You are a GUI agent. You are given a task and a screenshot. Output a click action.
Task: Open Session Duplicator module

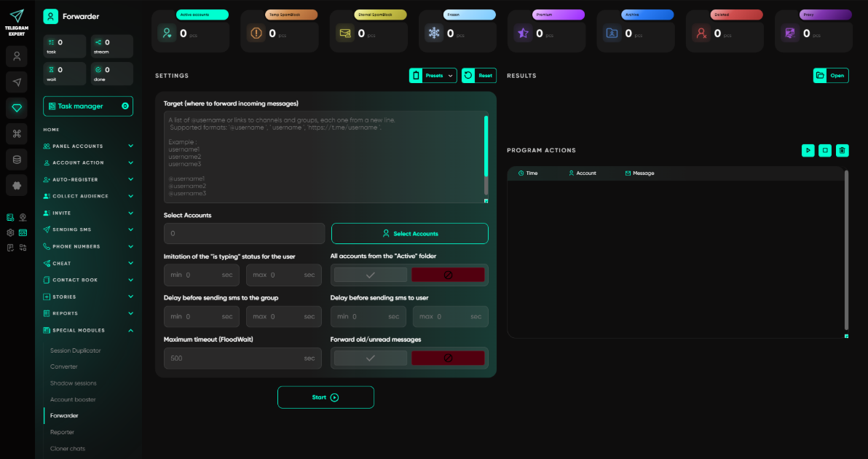coord(75,350)
